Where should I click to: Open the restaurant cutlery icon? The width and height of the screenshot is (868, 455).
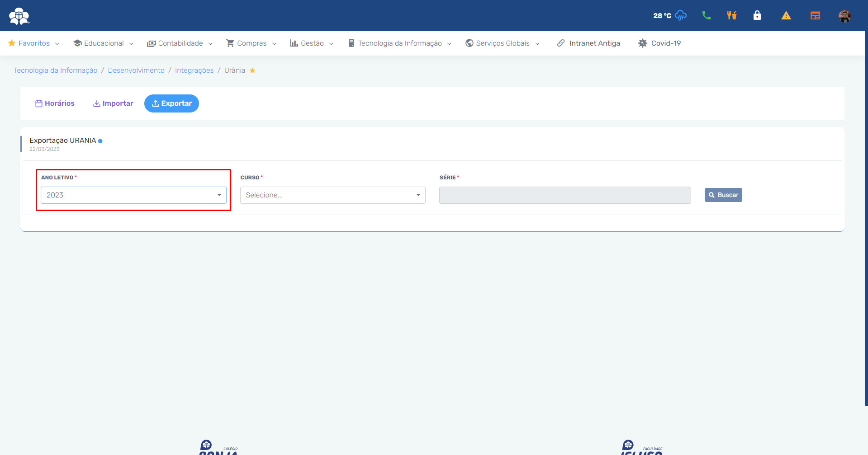731,16
